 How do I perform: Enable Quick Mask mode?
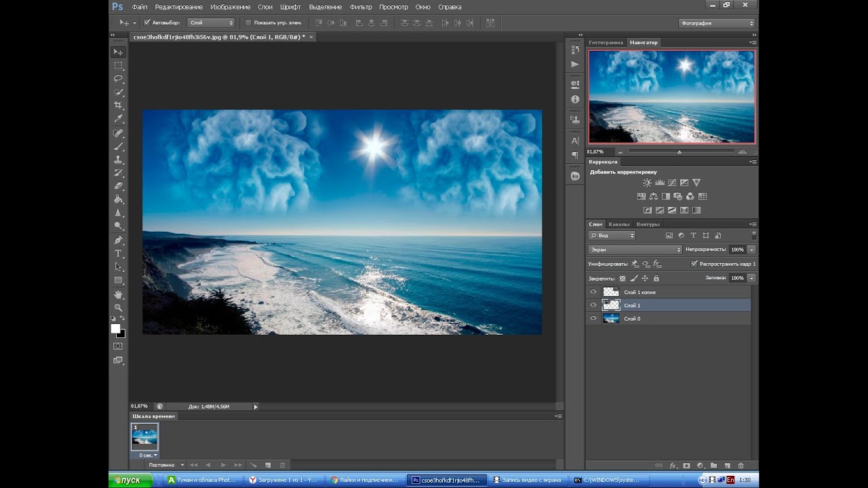click(x=119, y=346)
